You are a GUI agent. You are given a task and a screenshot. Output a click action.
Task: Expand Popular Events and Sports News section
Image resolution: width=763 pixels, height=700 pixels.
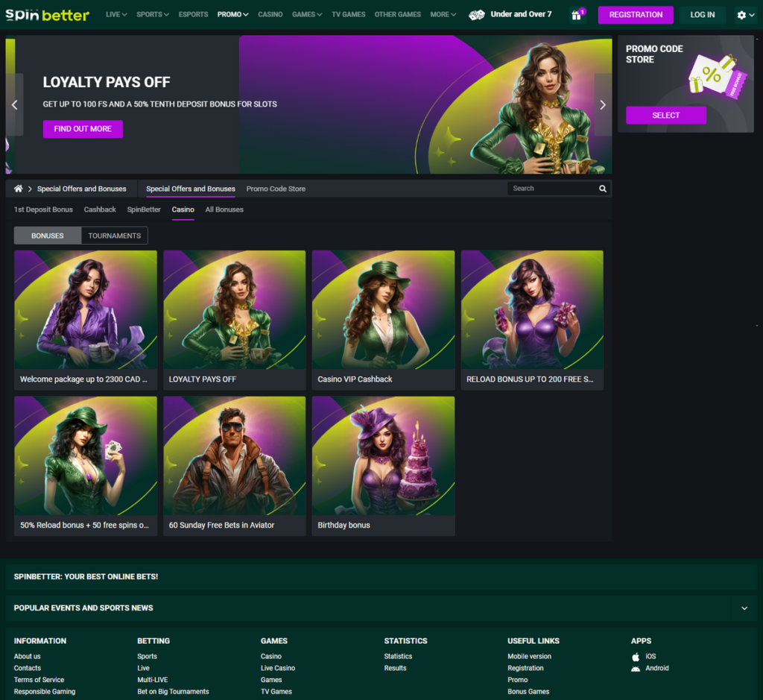pos(744,608)
